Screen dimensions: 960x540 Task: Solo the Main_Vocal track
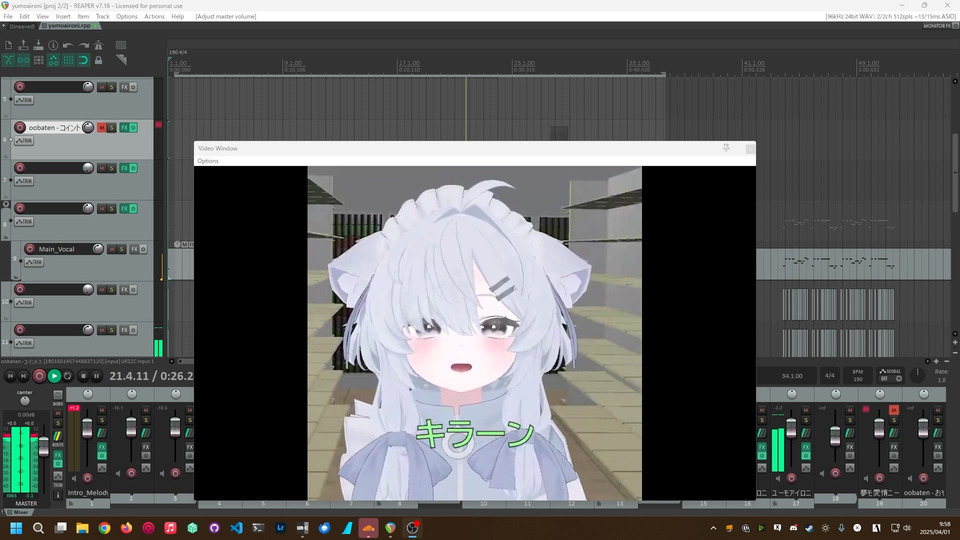coord(121,249)
